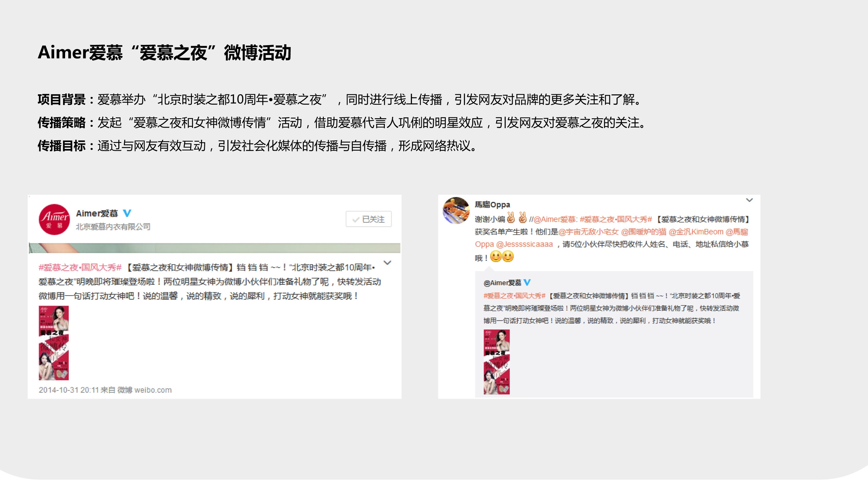868x488 pixels.
Task: Open the 馬騮Oppa username link
Action: pyautogui.click(x=492, y=205)
